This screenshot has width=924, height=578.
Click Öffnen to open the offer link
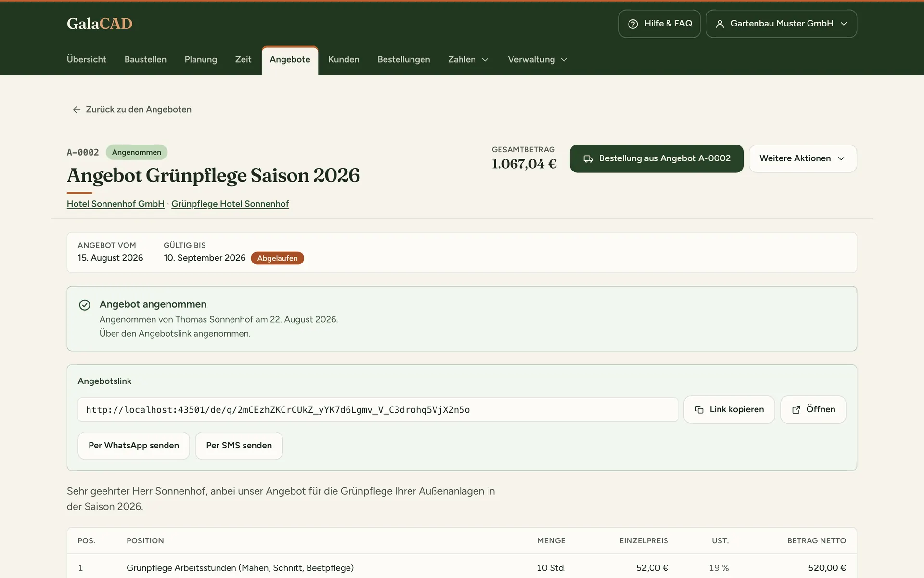point(813,409)
